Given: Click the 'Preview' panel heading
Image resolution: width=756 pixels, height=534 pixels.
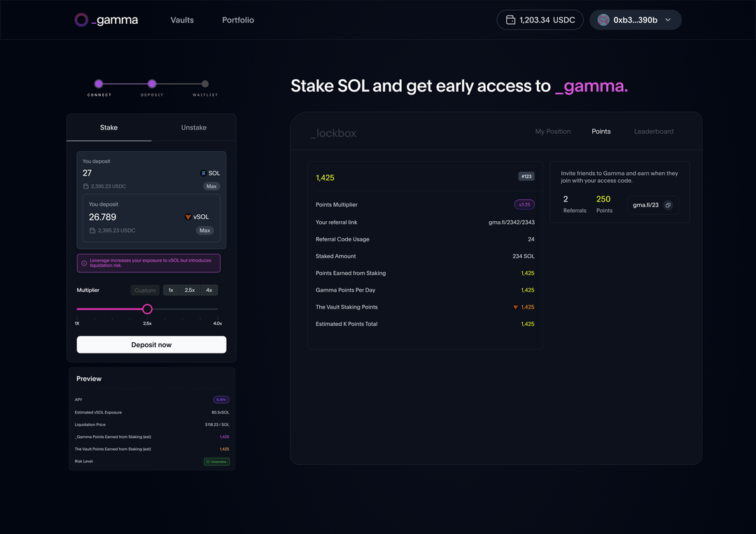Looking at the screenshot, I should tap(89, 379).
